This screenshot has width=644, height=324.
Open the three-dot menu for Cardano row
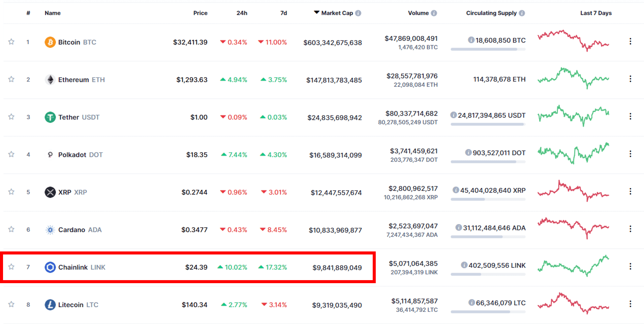[x=630, y=229]
